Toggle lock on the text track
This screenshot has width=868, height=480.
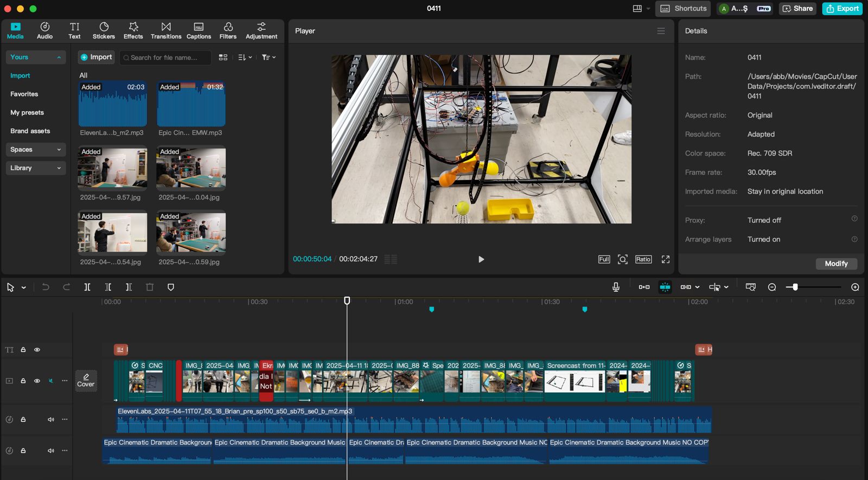23,350
